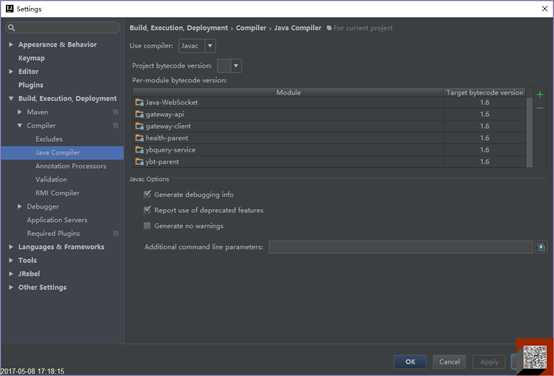The image size is (554, 376).
Task: Enable Generate no warnings checkbox
Action: click(x=147, y=226)
